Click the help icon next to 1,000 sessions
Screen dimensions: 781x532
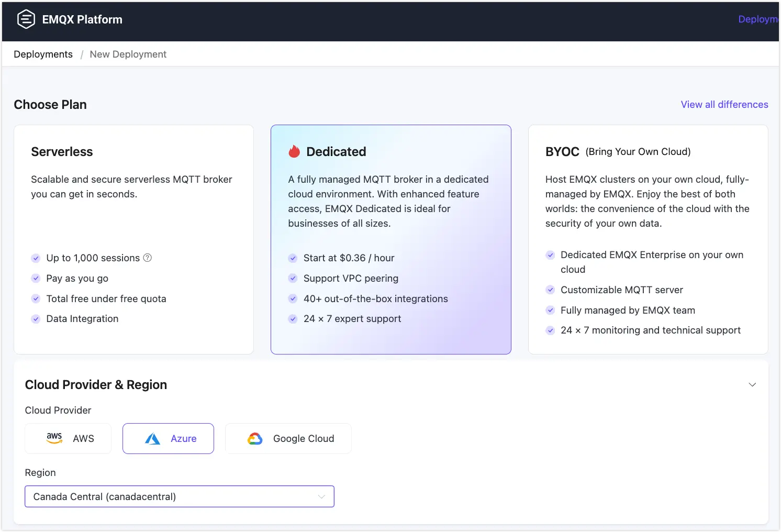tap(148, 258)
